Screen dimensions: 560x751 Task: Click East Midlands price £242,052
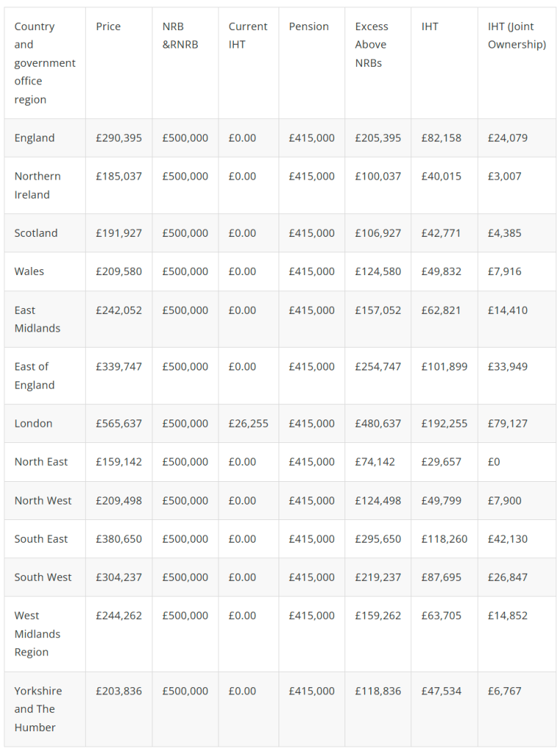(119, 310)
